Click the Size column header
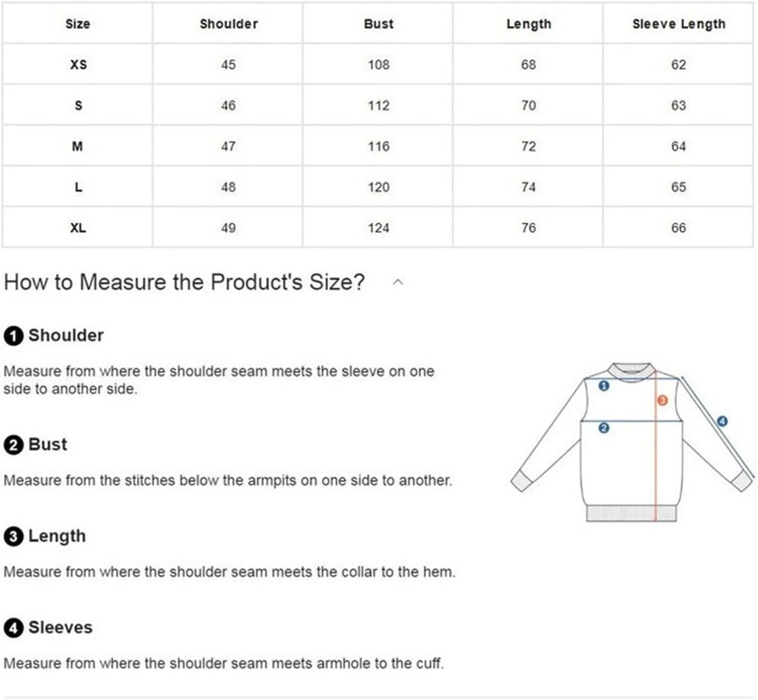758x700 pixels. [78, 24]
